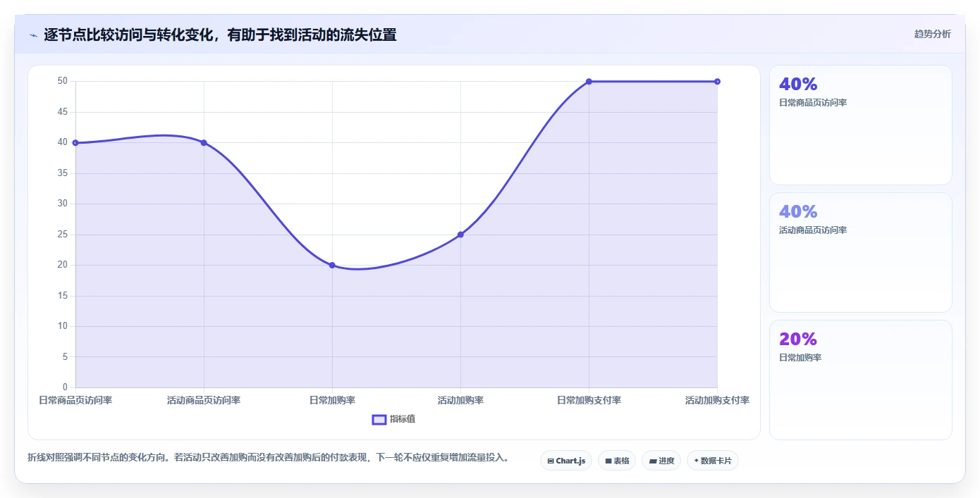The width and height of the screenshot is (980, 498).
Task: Toggle the 指标值 legend swatch
Action: [x=379, y=419]
